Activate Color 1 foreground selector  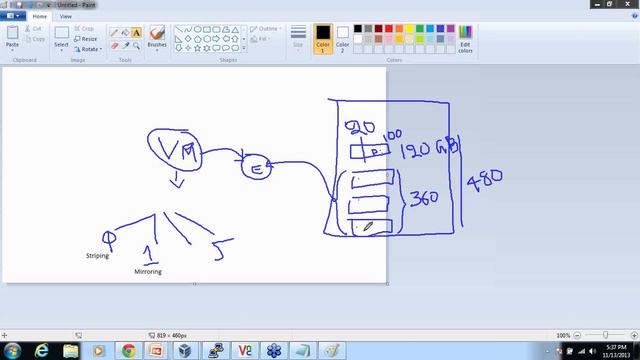pos(323,39)
